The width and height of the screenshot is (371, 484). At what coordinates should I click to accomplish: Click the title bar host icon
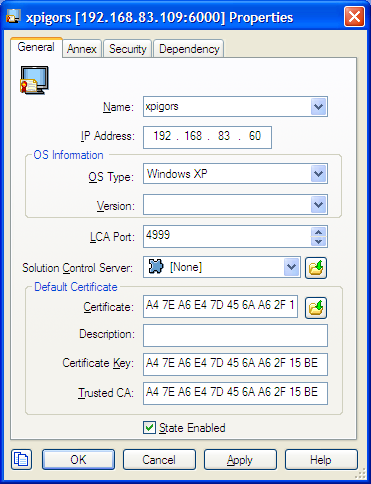tap(13, 17)
